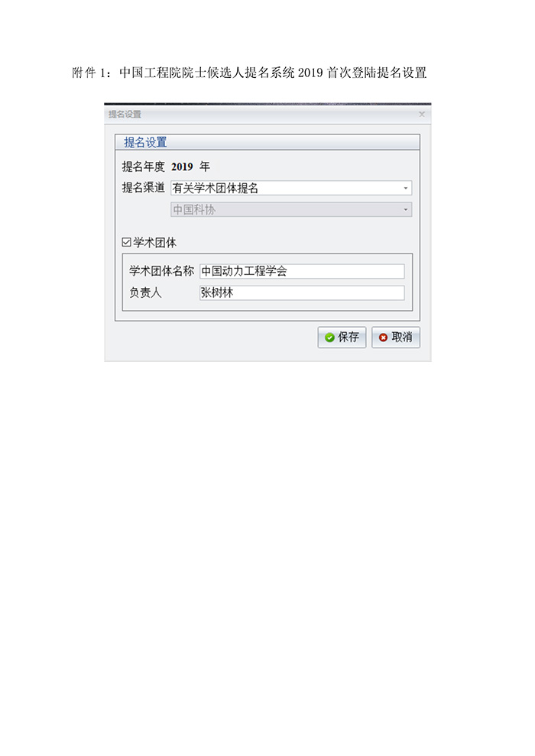Focus the 负责人 field containing 张树林
This screenshot has height=756, width=535.
coord(302,292)
